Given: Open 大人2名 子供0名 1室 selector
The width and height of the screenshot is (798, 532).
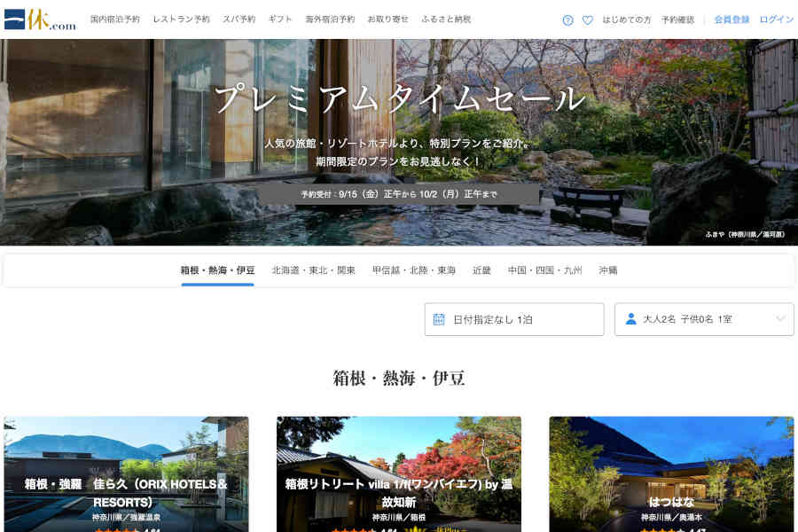Looking at the screenshot, I should [x=704, y=320].
